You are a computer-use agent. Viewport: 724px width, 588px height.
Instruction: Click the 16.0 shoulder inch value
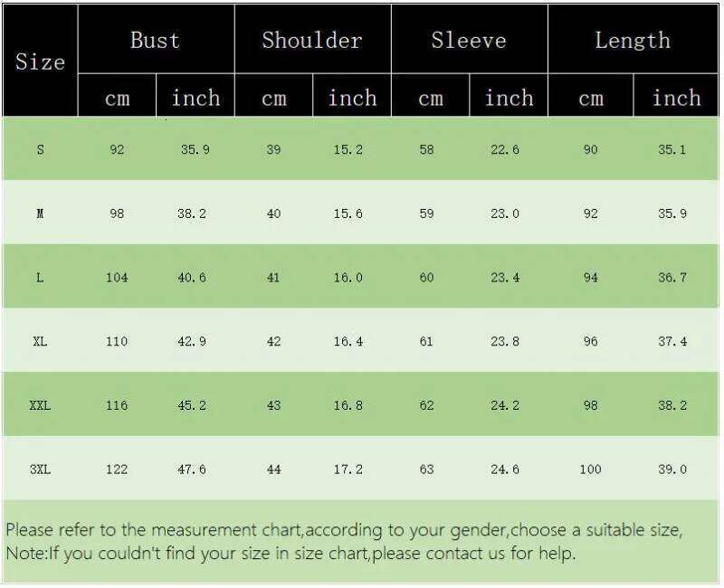tap(348, 278)
